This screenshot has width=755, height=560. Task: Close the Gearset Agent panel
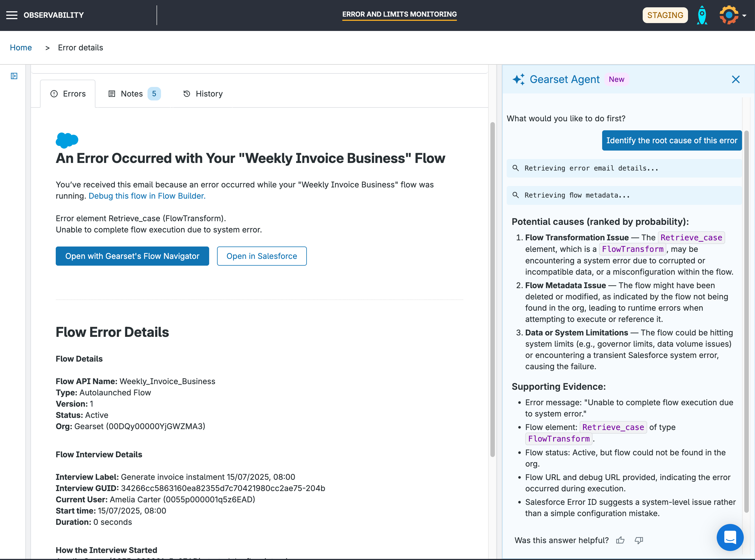point(736,79)
